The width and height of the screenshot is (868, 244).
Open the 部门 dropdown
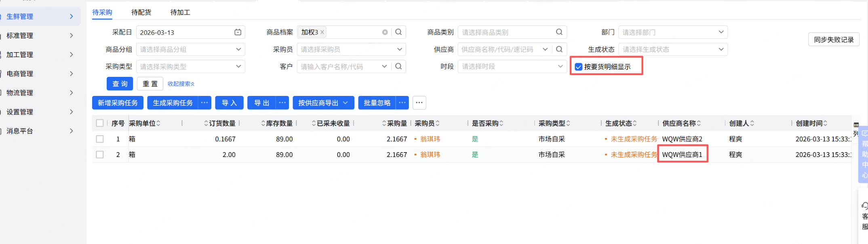click(673, 32)
